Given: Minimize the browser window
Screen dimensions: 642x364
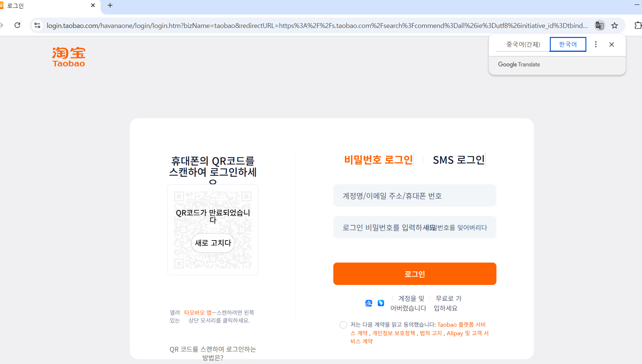Looking at the screenshot, I should 637,5.
